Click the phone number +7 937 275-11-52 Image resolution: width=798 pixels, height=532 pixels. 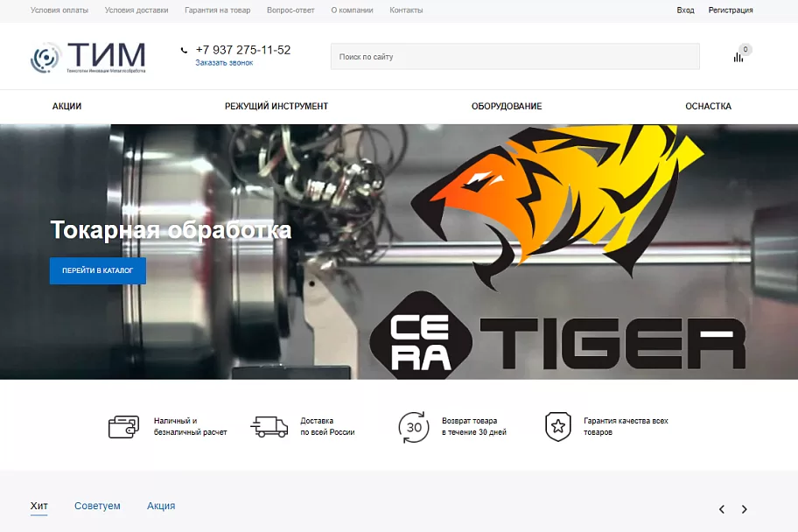(x=243, y=50)
